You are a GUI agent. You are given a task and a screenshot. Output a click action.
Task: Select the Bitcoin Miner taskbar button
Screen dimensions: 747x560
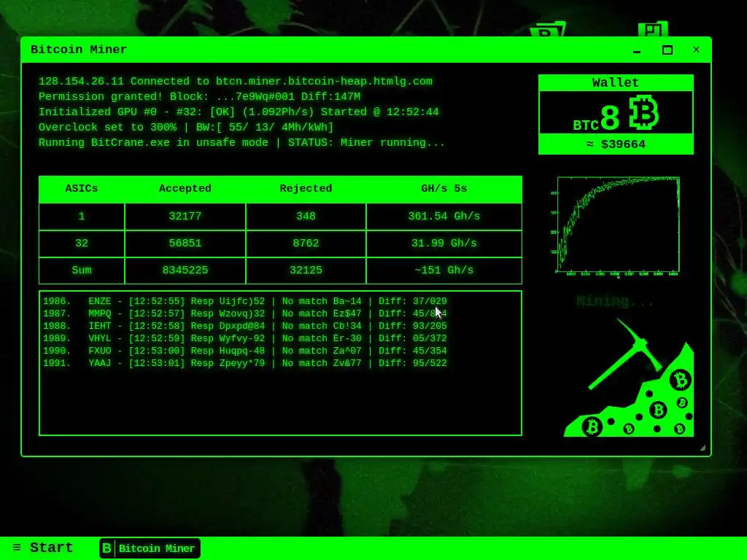click(x=150, y=548)
